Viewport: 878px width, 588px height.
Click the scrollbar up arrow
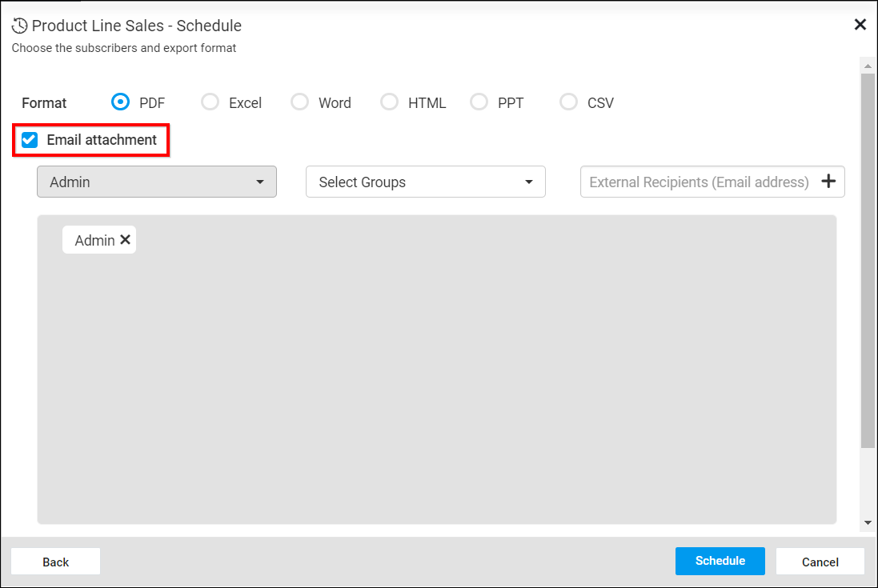pyautogui.click(x=868, y=66)
